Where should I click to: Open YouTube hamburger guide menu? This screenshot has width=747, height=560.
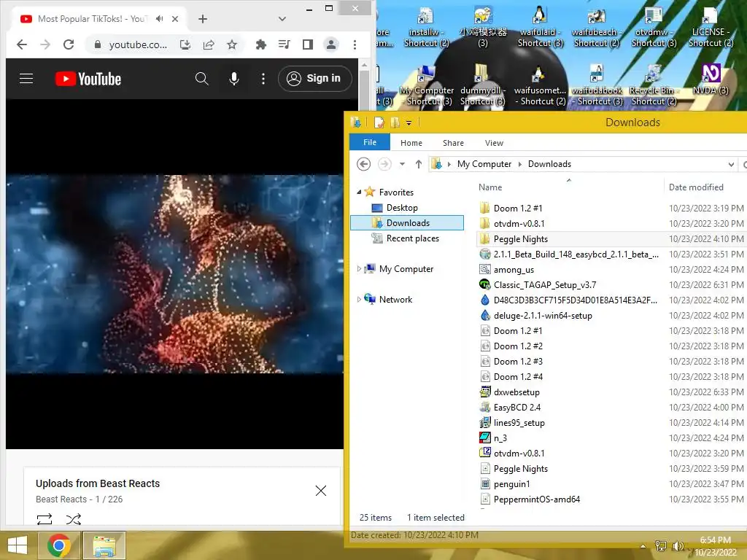click(x=26, y=79)
